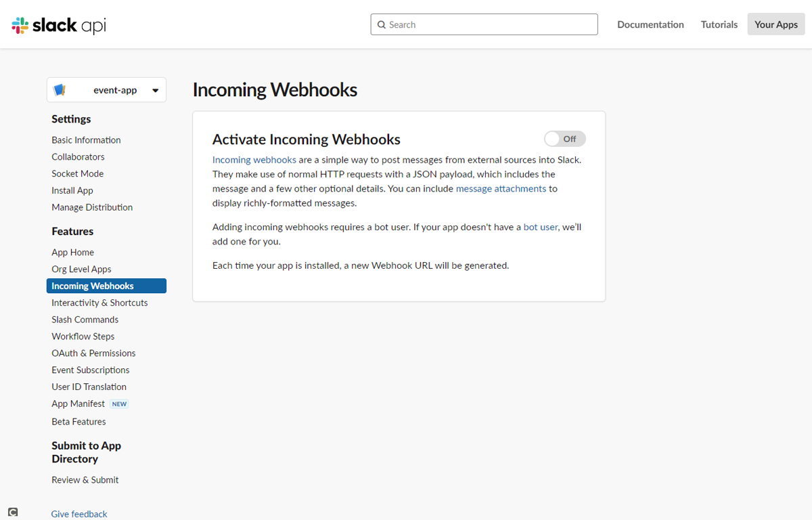The image size is (812, 520).
Task: Follow the message attachments link
Action: click(x=501, y=189)
